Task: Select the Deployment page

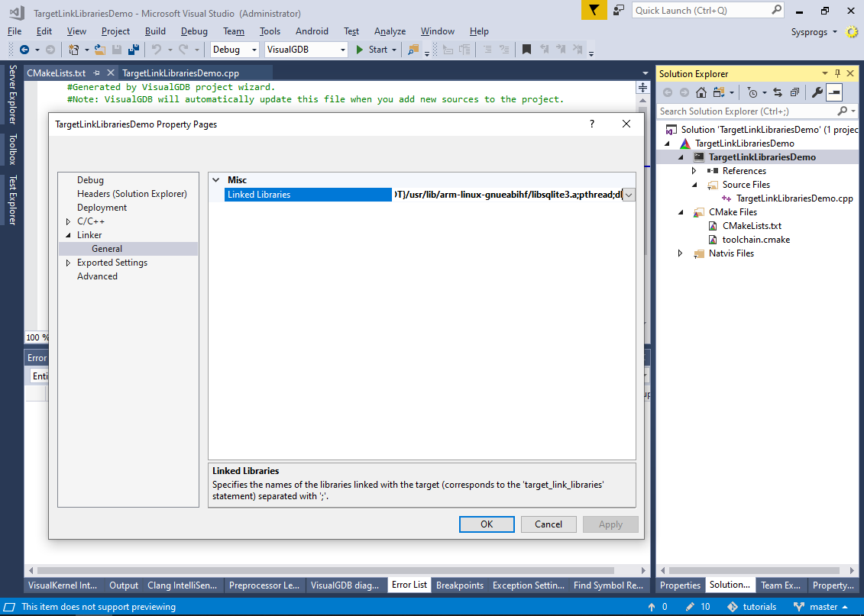Action: click(102, 208)
